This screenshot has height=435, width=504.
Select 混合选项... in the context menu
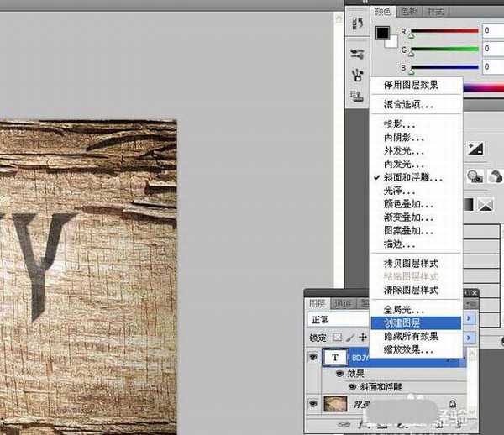(409, 105)
